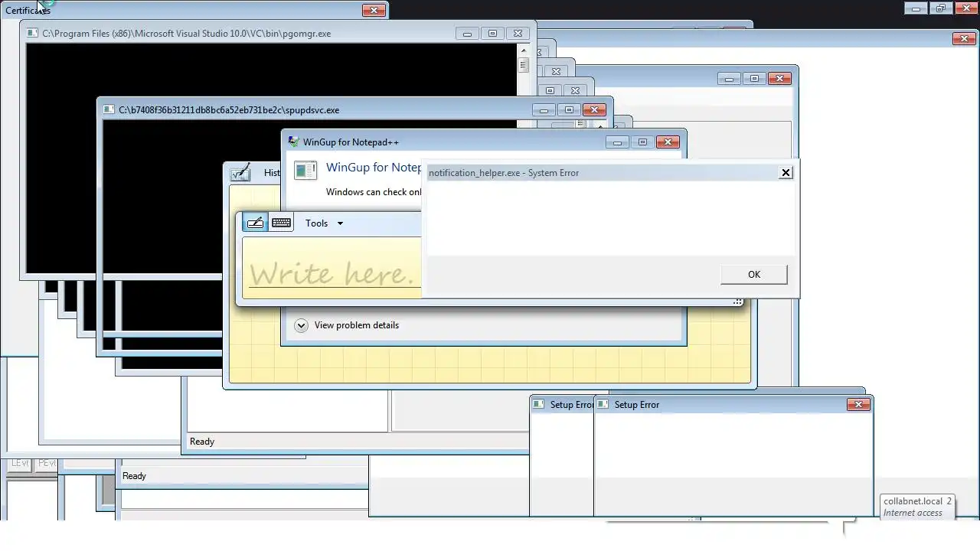
Task: Click the pgomgr.exe console window icon
Action: 32,34
